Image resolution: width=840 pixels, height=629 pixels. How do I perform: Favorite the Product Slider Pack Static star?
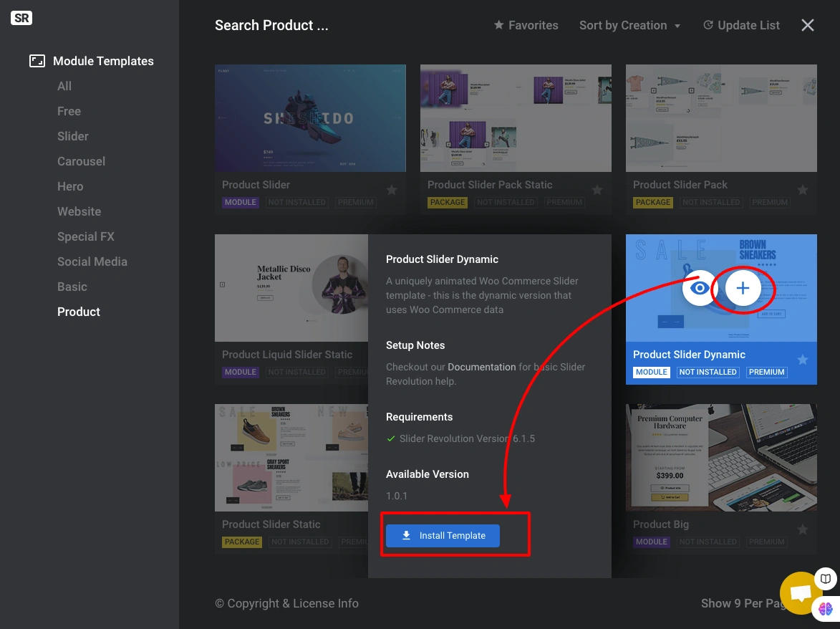tap(597, 190)
